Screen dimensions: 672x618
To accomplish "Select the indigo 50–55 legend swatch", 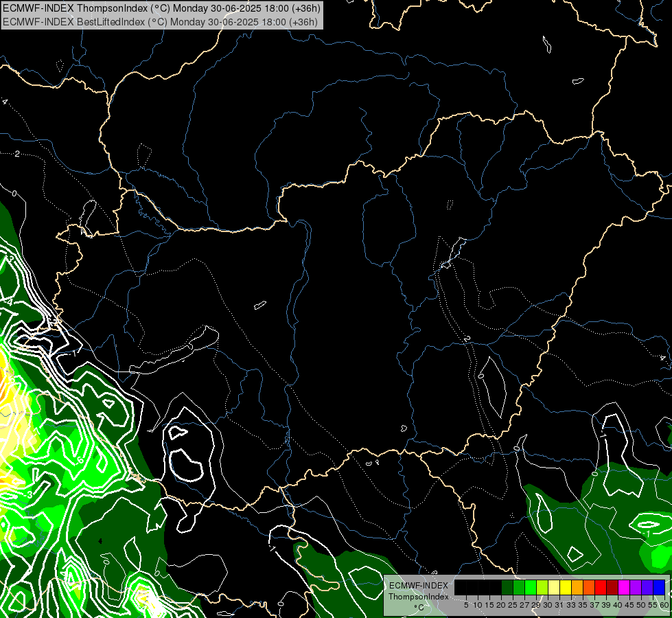I will (647, 587).
